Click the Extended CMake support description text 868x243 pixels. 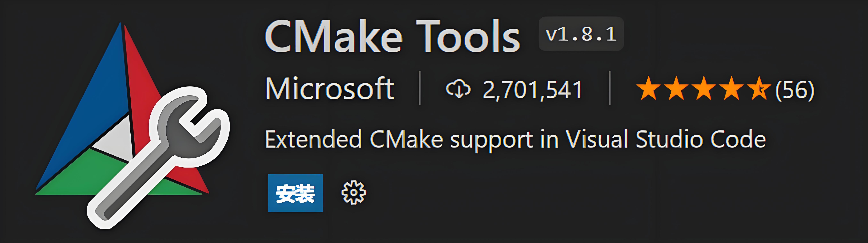pos(515,139)
